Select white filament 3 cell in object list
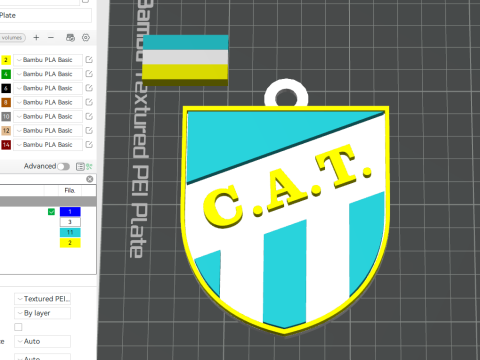Image resolution: width=480 pixels, height=360 pixels. click(x=70, y=222)
